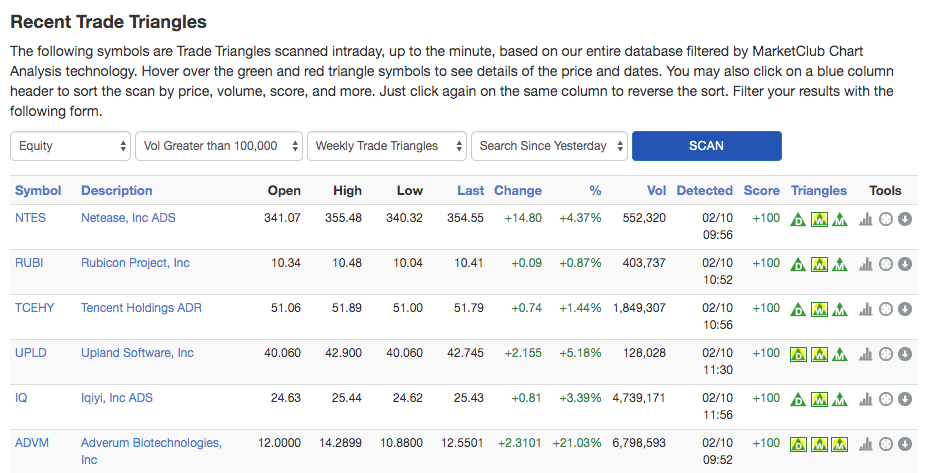Open the bar chart tool for UPLD
The height and width of the screenshot is (473, 925).
point(865,354)
